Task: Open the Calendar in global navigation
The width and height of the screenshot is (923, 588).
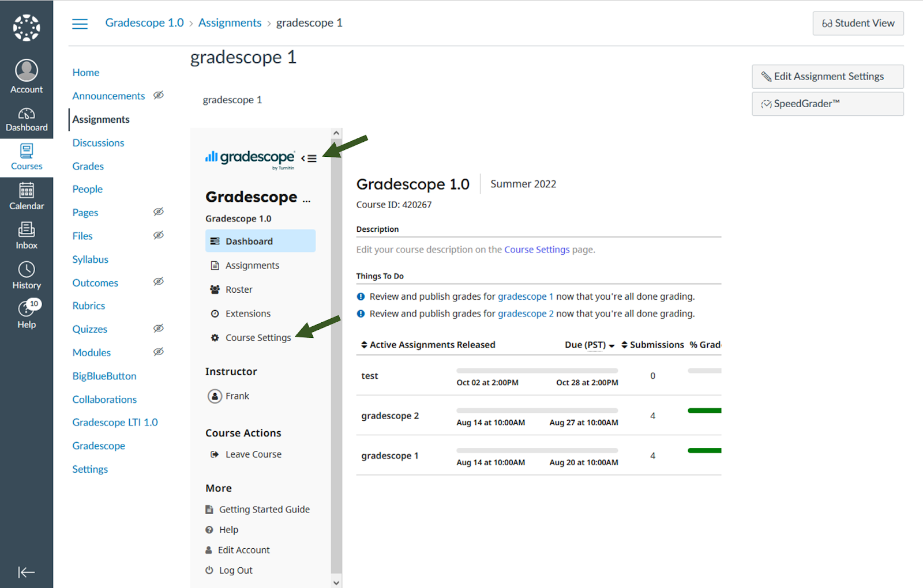Action: pyautogui.click(x=27, y=197)
